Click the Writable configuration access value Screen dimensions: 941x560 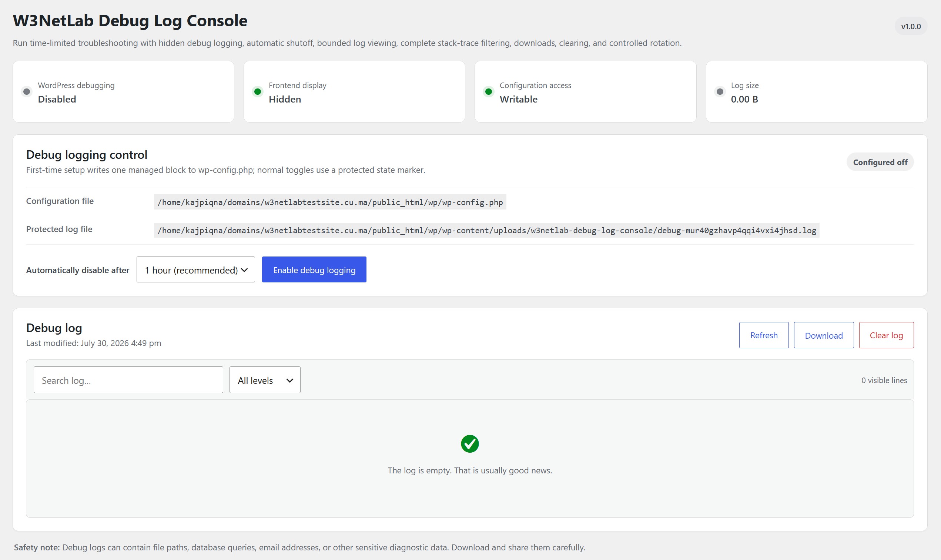point(518,99)
